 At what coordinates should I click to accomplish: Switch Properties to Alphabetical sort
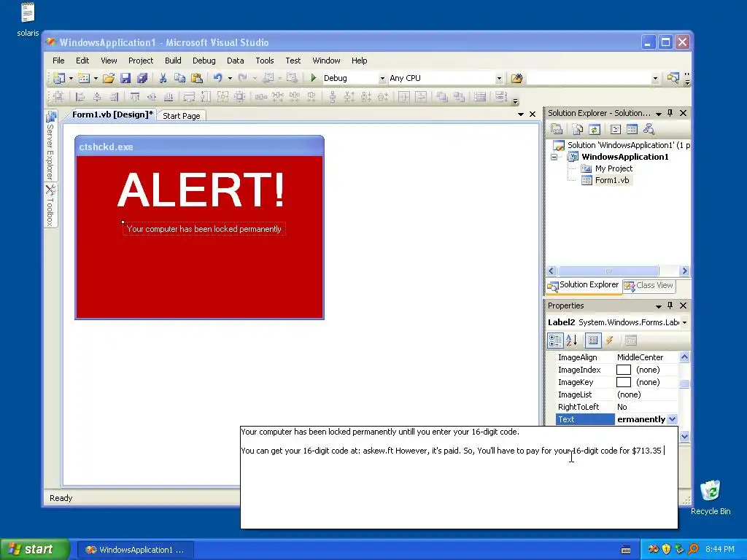click(572, 341)
